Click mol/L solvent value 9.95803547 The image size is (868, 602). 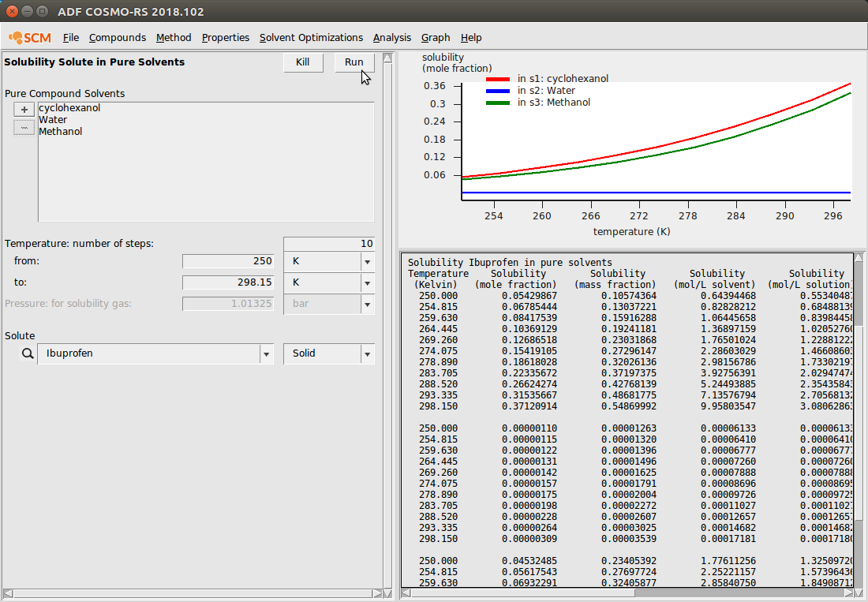[728, 406]
